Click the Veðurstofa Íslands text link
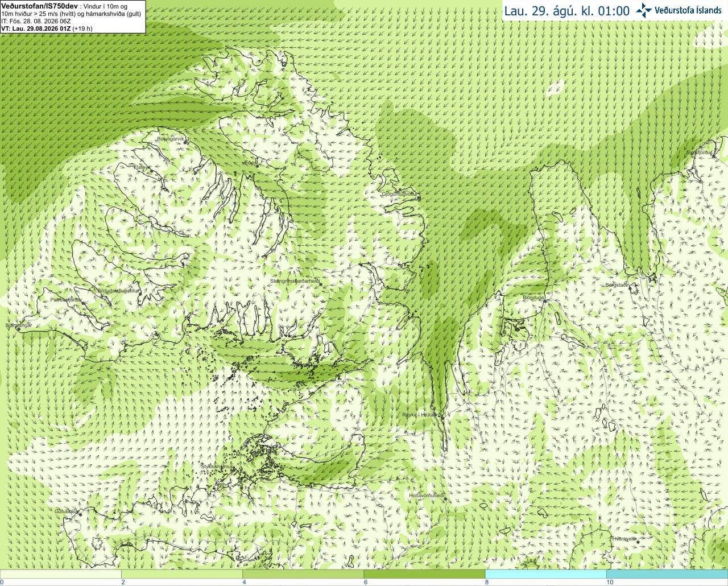 (x=688, y=10)
